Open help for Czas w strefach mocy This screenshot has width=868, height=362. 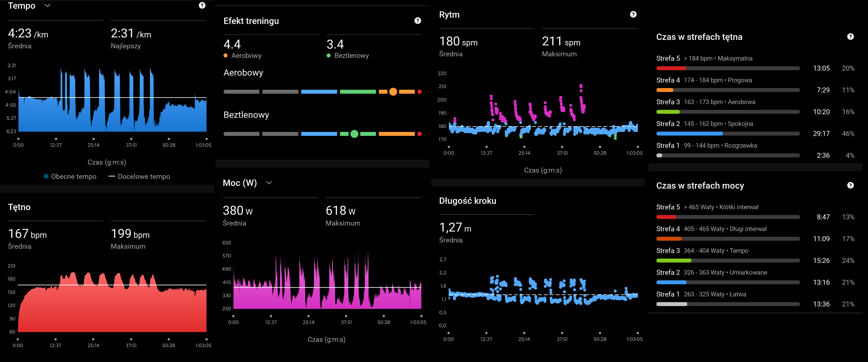coord(850,186)
